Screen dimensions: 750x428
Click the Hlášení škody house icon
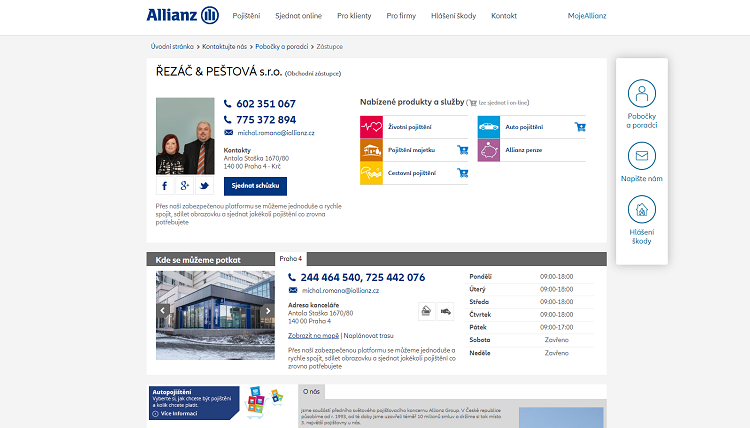click(x=642, y=209)
